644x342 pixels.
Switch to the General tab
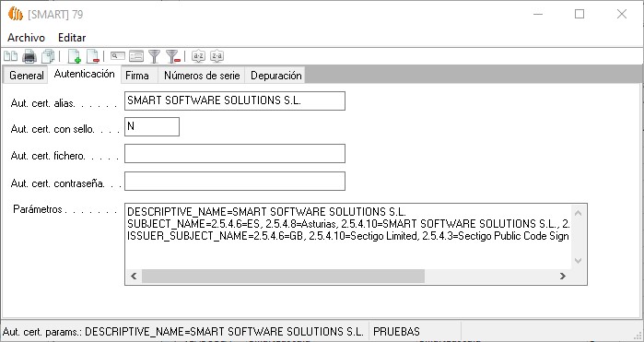(27, 76)
